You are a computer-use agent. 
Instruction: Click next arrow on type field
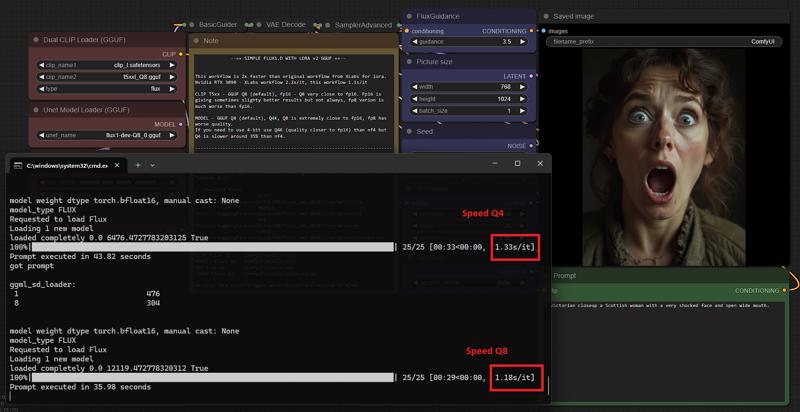(x=172, y=89)
